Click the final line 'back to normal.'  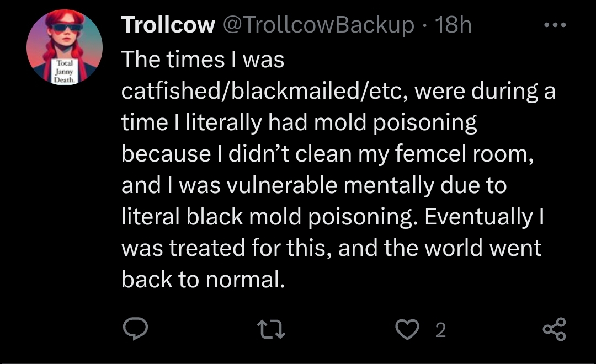point(203,280)
